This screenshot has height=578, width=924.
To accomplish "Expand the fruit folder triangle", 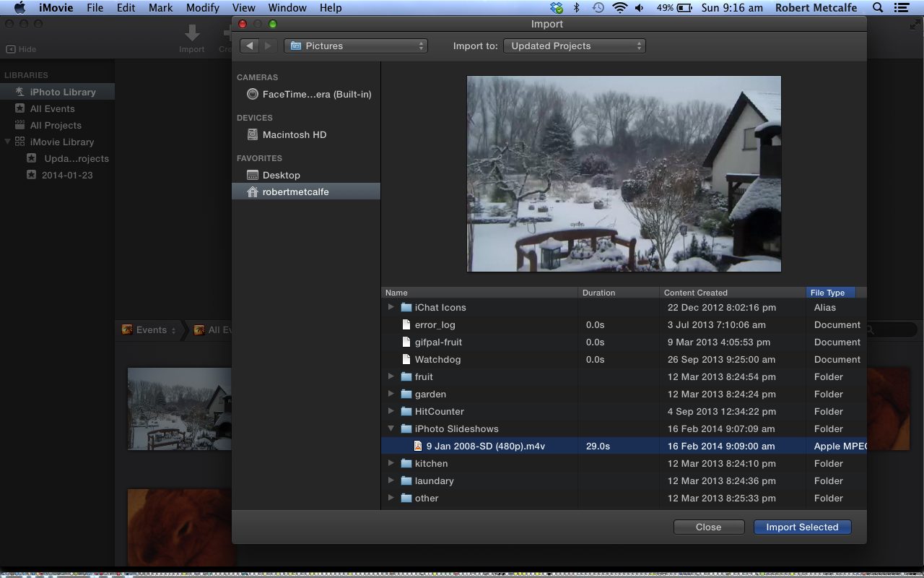I will pos(391,376).
